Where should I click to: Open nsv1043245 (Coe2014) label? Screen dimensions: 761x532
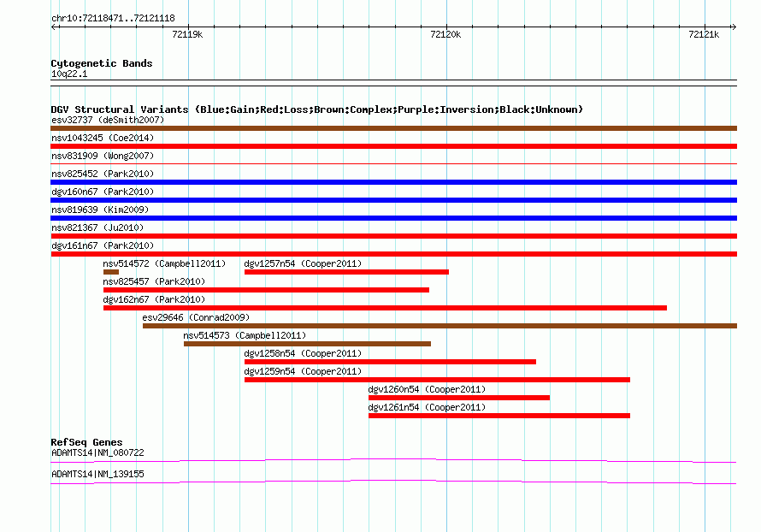tap(103, 138)
